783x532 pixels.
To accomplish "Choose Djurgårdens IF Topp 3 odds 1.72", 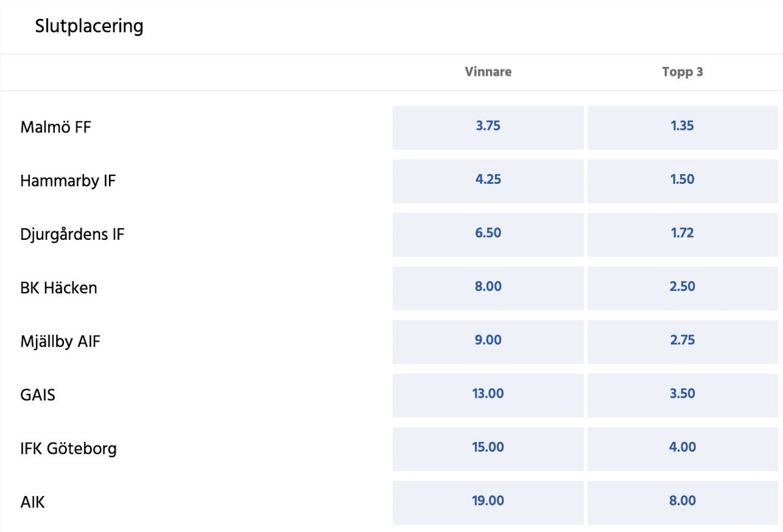I will click(x=683, y=235).
